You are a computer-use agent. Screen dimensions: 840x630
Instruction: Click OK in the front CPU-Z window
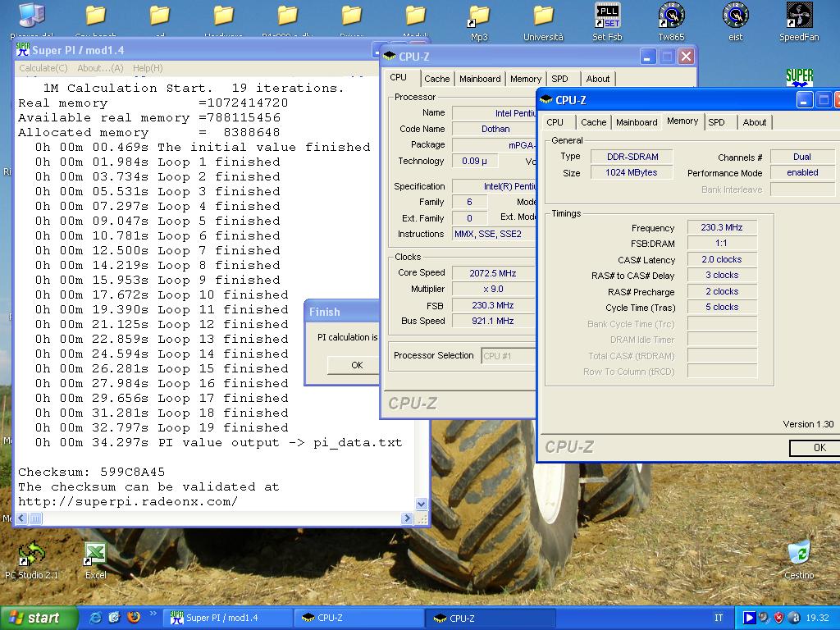tap(815, 448)
